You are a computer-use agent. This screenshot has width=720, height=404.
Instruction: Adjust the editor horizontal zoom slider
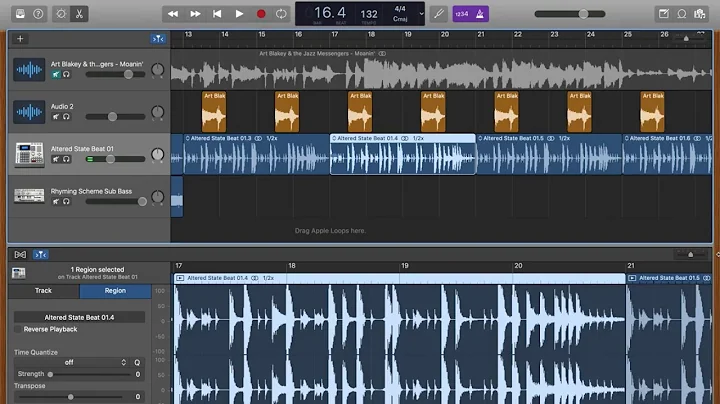tap(690, 254)
